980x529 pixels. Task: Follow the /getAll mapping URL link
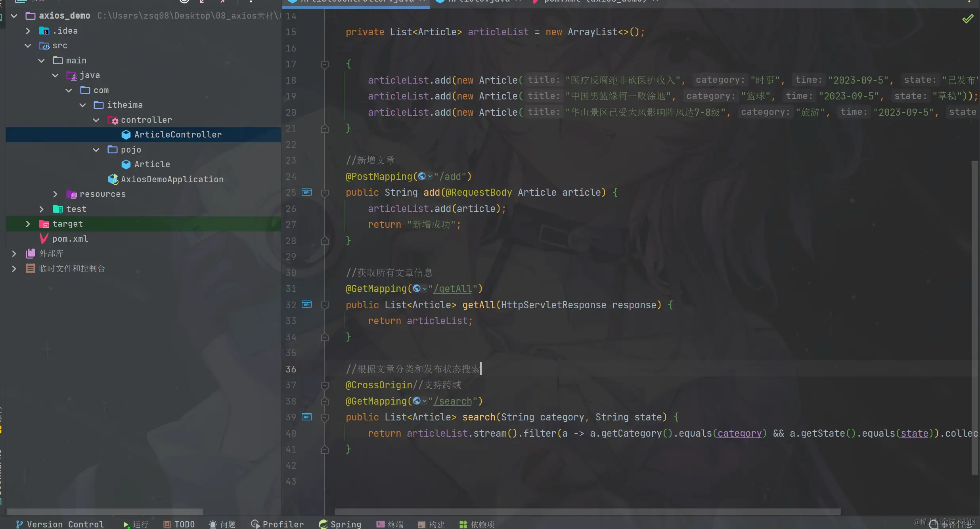pyautogui.click(x=453, y=289)
